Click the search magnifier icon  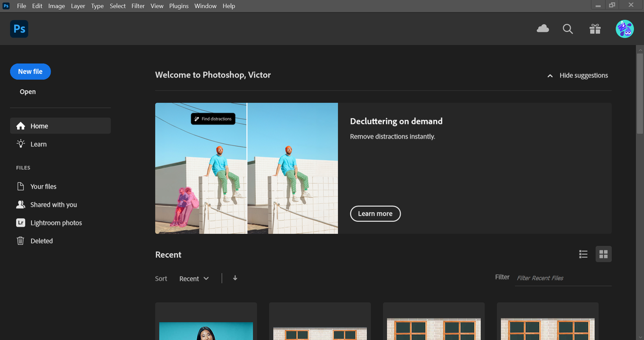click(x=568, y=29)
